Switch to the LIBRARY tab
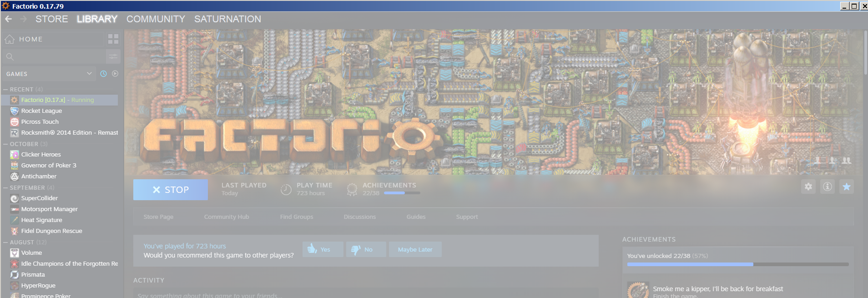Image resolution: width=868 pixels, height=298 pixels. pos(97,19)
